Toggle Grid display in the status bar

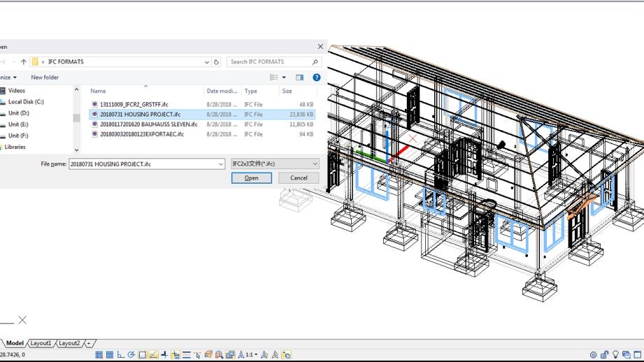click(110, 354)
